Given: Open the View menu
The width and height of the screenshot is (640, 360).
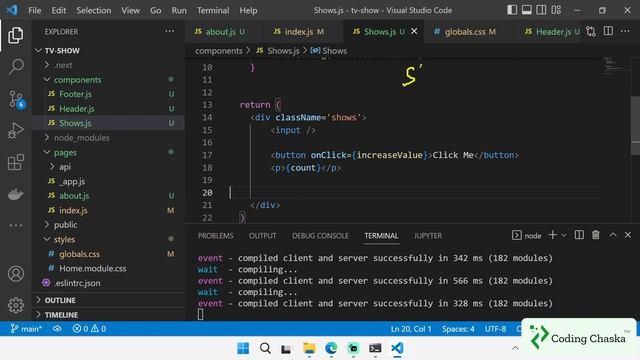Looking at the screenshot, I should coord(130,10).
